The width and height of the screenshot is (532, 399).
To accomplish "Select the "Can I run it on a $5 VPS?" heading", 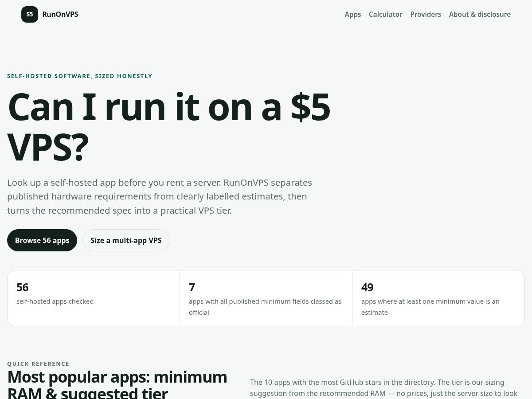I will pyautogui.click(x=169, y=127).
